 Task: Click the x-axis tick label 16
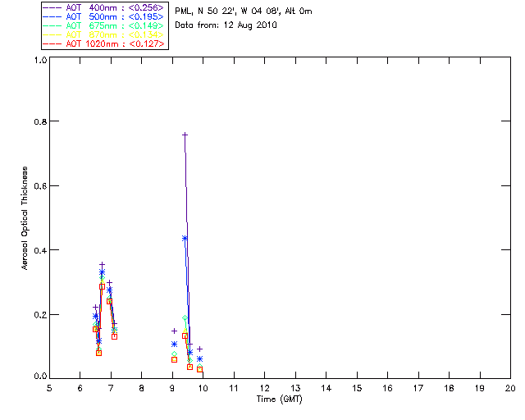pos(387,388)
